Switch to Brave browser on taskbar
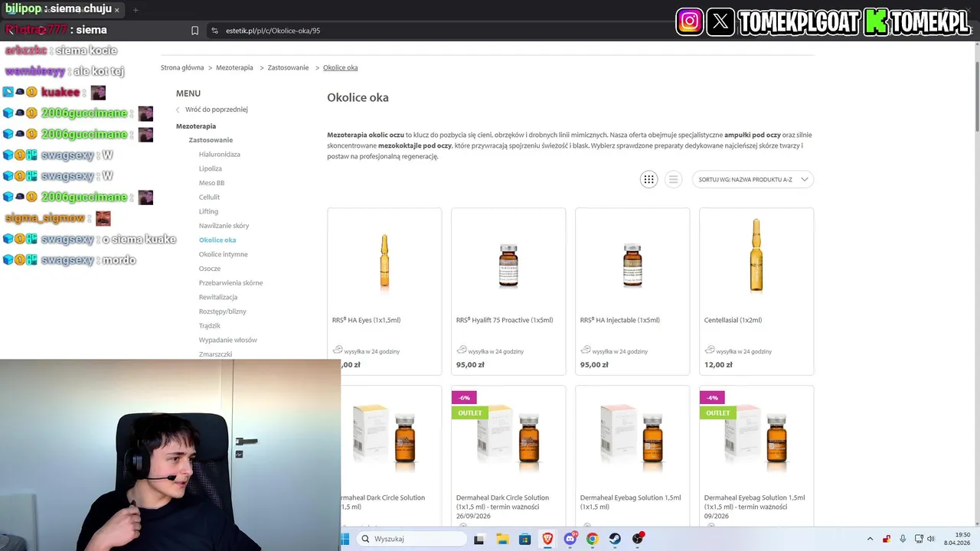 point(547,539)
